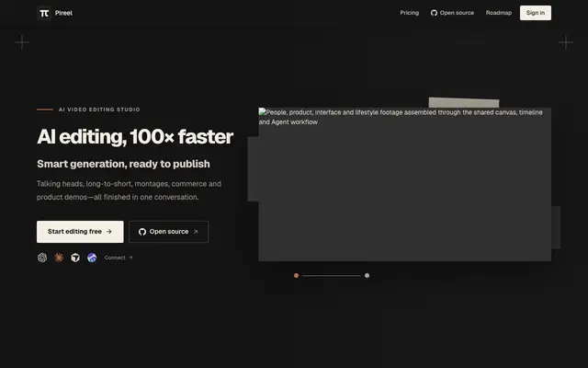Open the Pricing page
588x368 pixels.
coord(409,13)
